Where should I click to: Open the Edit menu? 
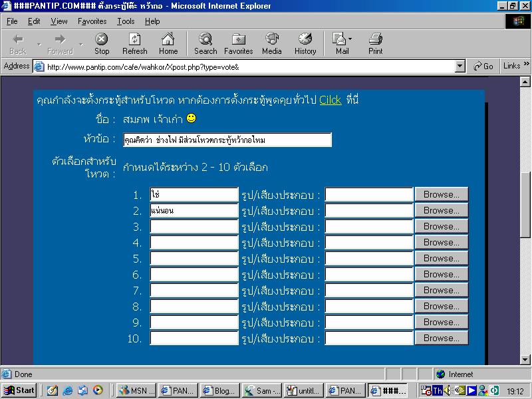[34, 21]
